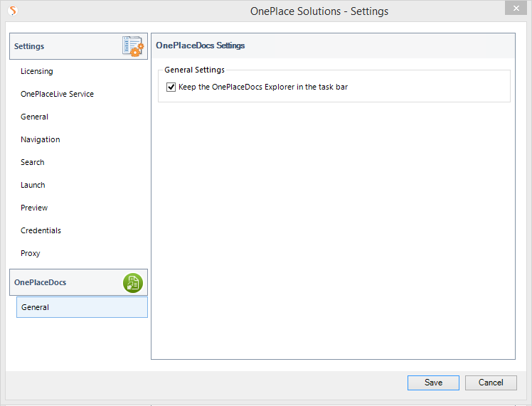The width and height of the screenshot is (532, 406).
Task: Select General under OnePlaceDocs section
Action: tap(82, 307)
